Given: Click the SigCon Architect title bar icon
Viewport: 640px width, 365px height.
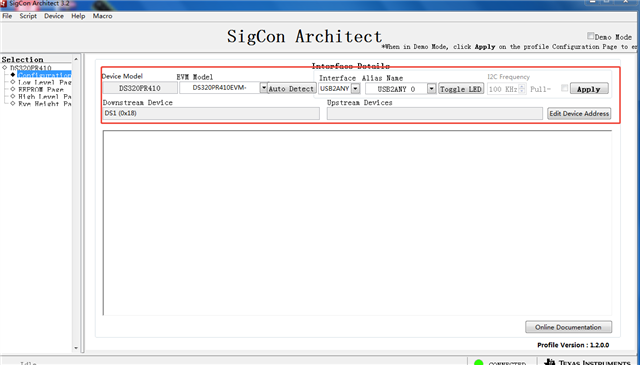Looking at the screenshot, I should (x=3, y=4).
